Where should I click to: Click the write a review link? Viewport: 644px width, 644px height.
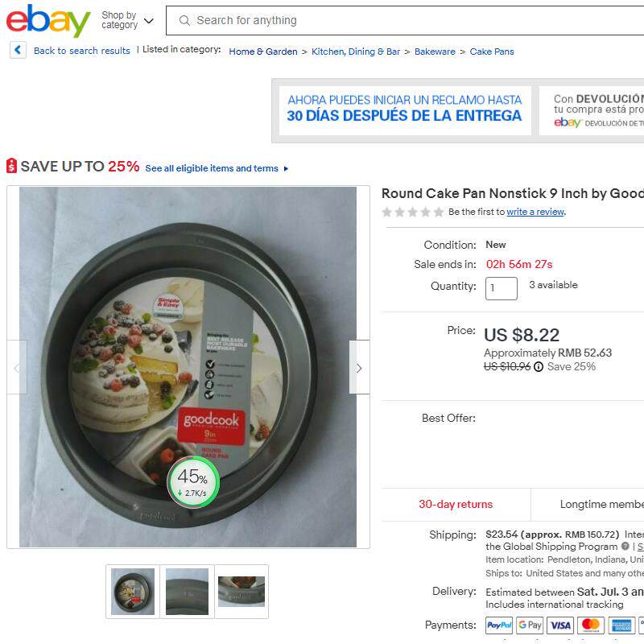pos(535,212)
